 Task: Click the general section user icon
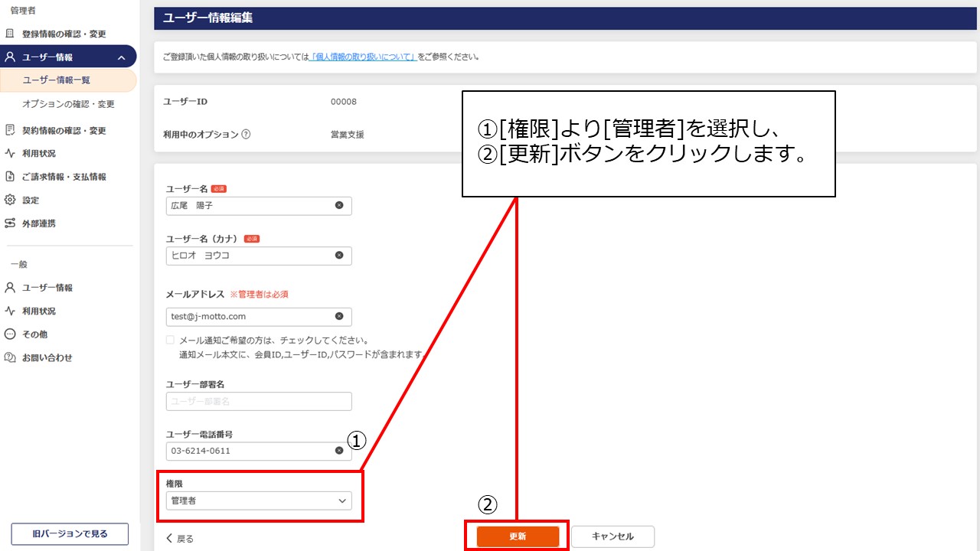(x=10, y=288)
